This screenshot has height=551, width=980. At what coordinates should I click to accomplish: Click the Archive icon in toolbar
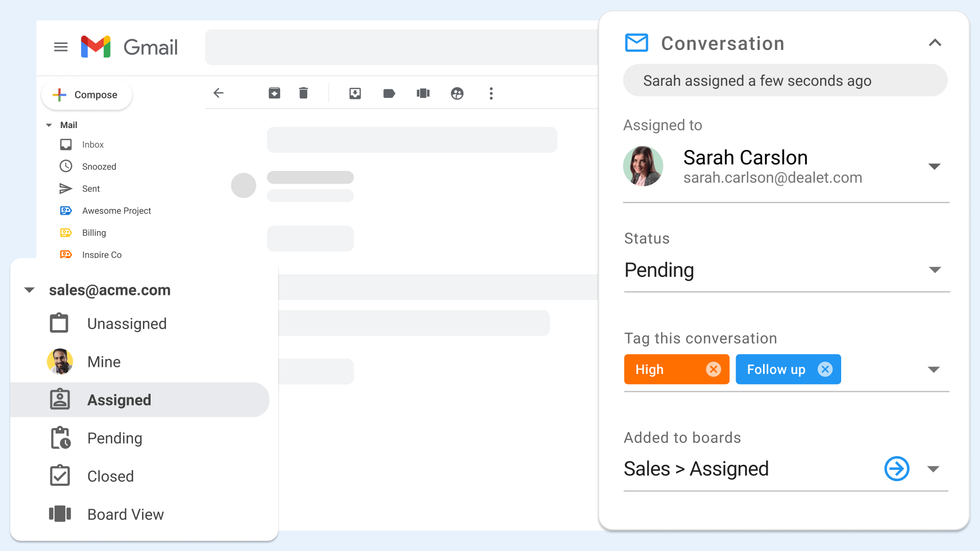274,92
